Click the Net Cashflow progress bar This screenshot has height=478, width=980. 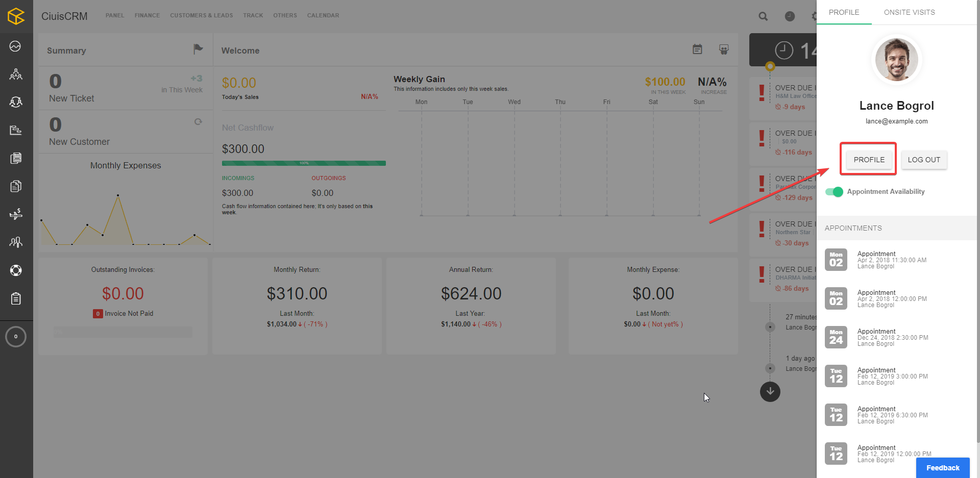304,163
